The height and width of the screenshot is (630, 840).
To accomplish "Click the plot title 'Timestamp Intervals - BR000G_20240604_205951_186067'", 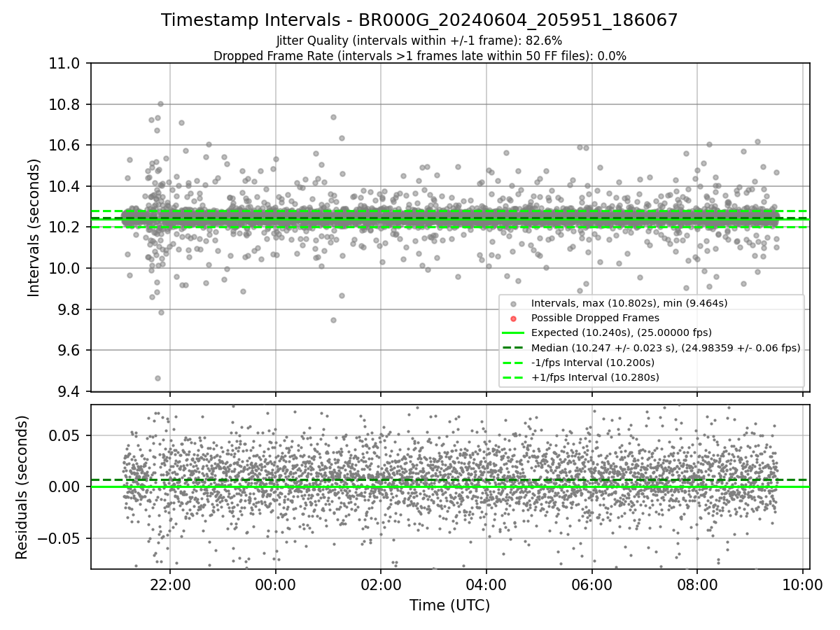I will pos(419,20).
